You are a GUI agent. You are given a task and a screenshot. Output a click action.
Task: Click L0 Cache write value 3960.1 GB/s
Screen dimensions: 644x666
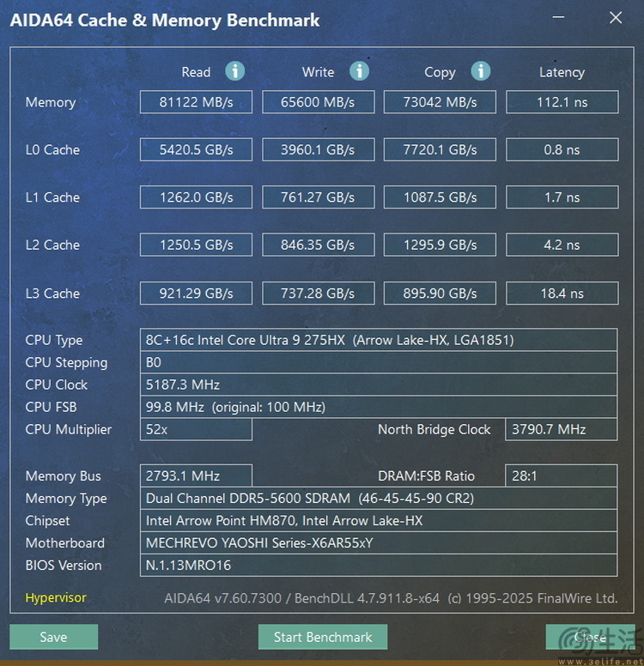point(319,149)
